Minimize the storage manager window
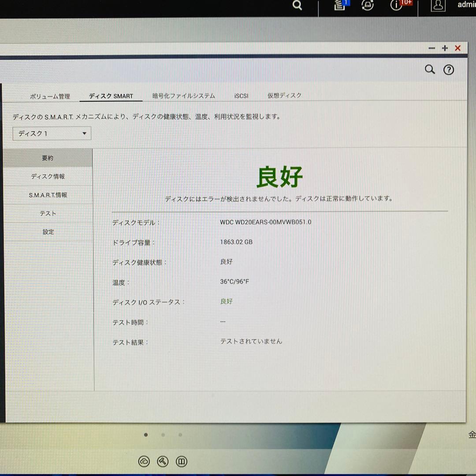Screen dimensions: 476x476 click(x=431, y=48)
